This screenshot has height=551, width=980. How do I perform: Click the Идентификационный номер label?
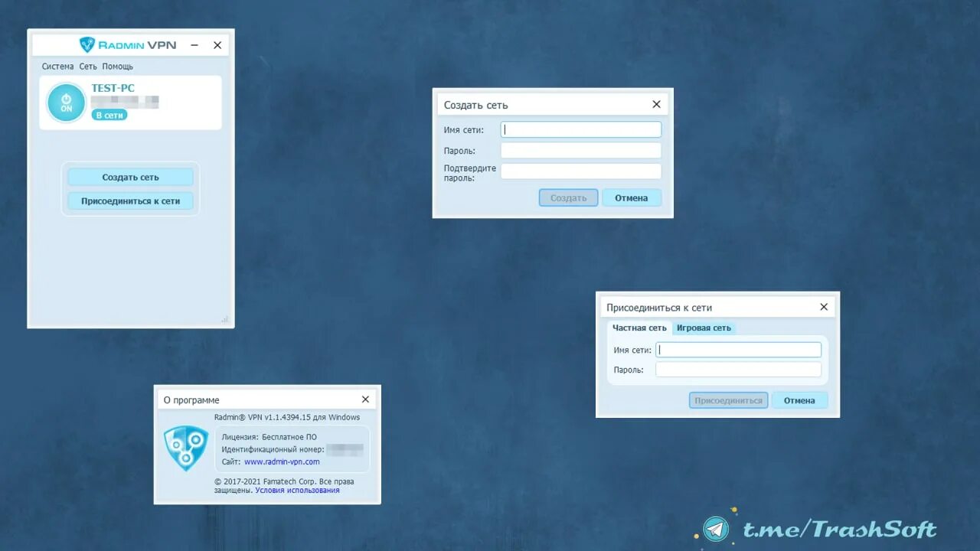click(x=273, y=450)
